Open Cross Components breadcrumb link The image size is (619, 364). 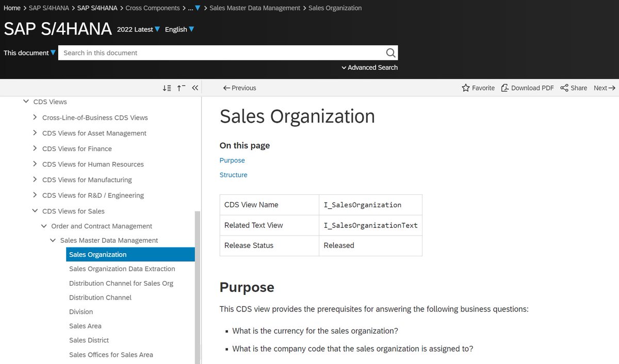click(x=153, y=8)
